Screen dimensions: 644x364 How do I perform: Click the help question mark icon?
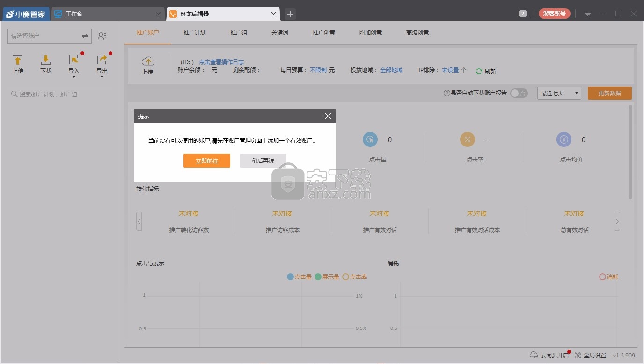tap(446, 93)
